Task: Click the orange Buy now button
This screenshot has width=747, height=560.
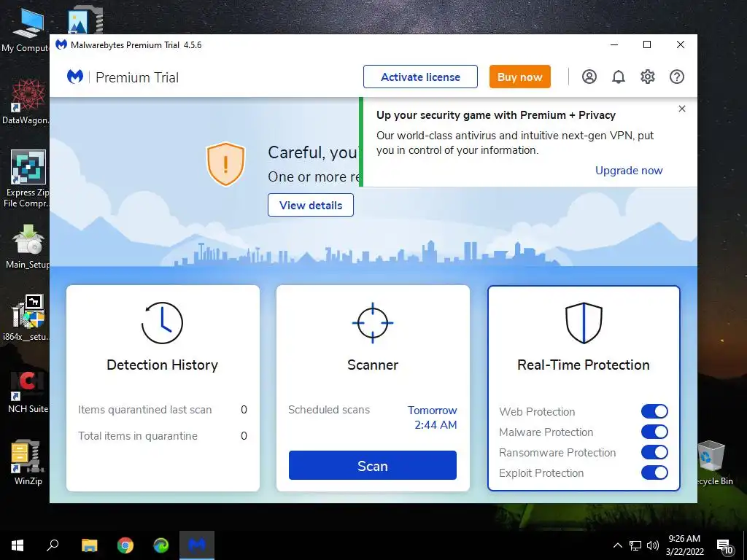Action: [x=519, y=77]
